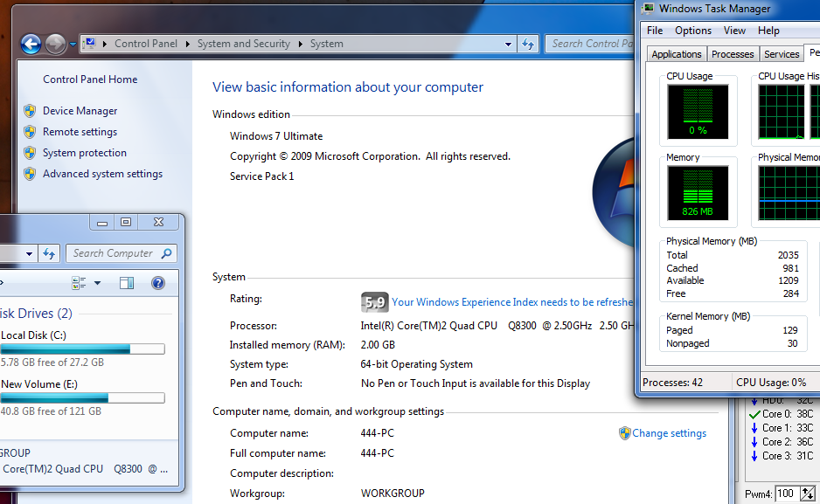Refresh the Computer explorer window
820x504 pixels.
[49, 254]
